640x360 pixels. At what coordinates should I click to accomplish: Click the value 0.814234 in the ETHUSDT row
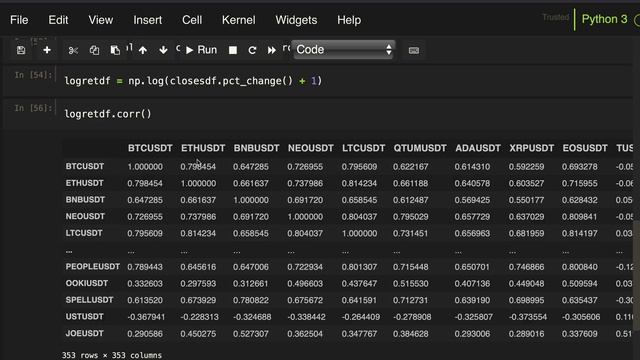tap(359, 183)
